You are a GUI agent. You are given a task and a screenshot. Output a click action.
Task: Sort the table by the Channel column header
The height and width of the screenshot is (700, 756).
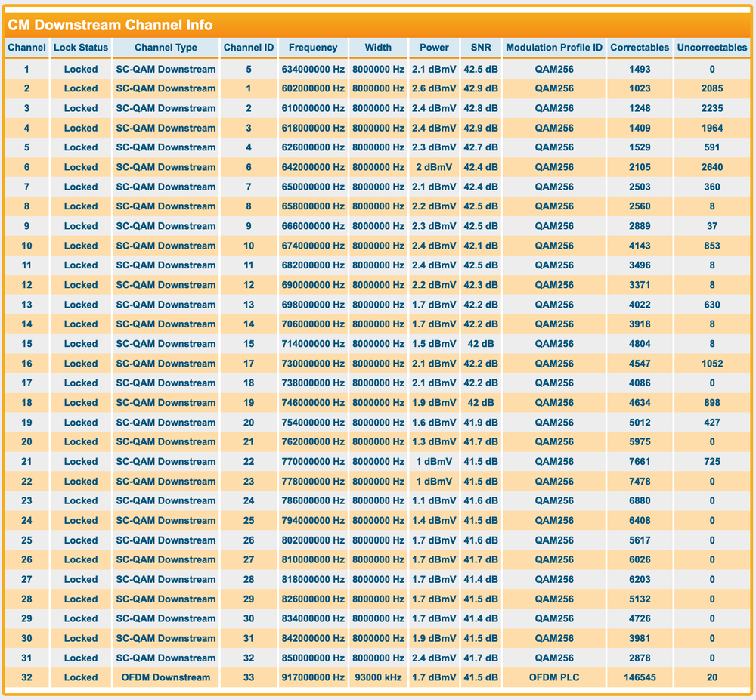(26, 47)
